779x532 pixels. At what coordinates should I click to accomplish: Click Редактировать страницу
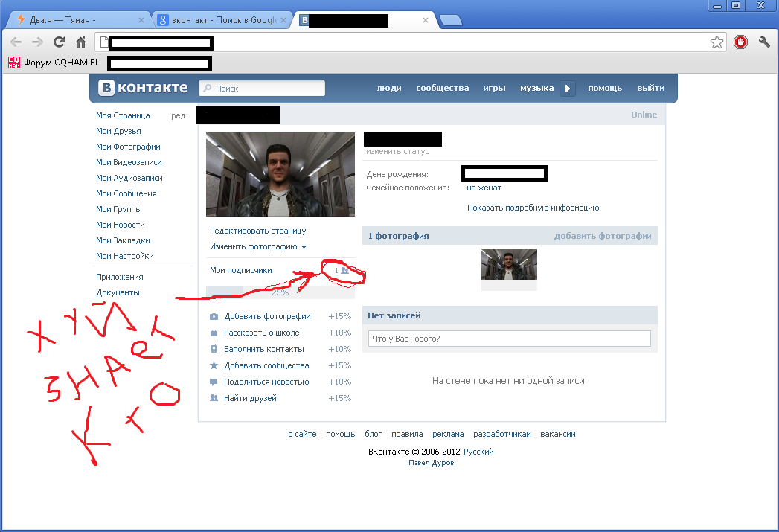[258, 231]
